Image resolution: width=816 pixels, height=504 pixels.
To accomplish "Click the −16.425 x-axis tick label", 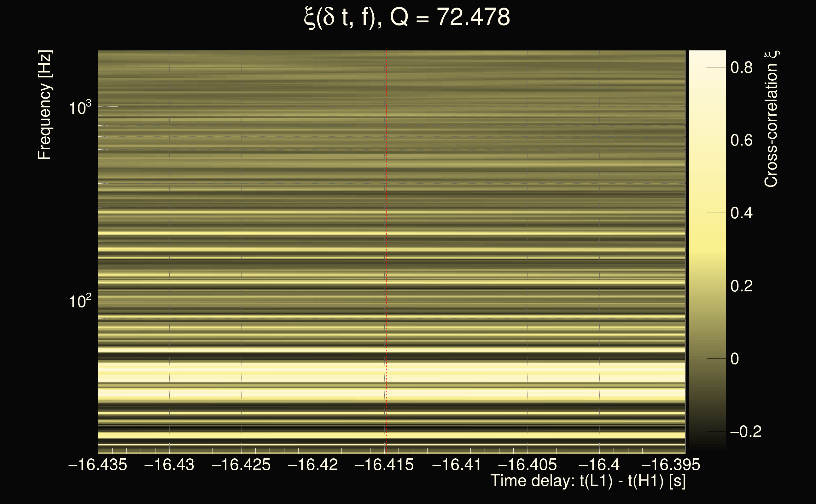I will (x=241, y=465).
